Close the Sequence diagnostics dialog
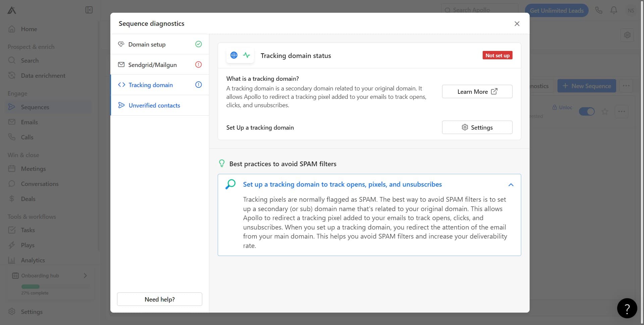Screen dimensions: 644x325 517,23
